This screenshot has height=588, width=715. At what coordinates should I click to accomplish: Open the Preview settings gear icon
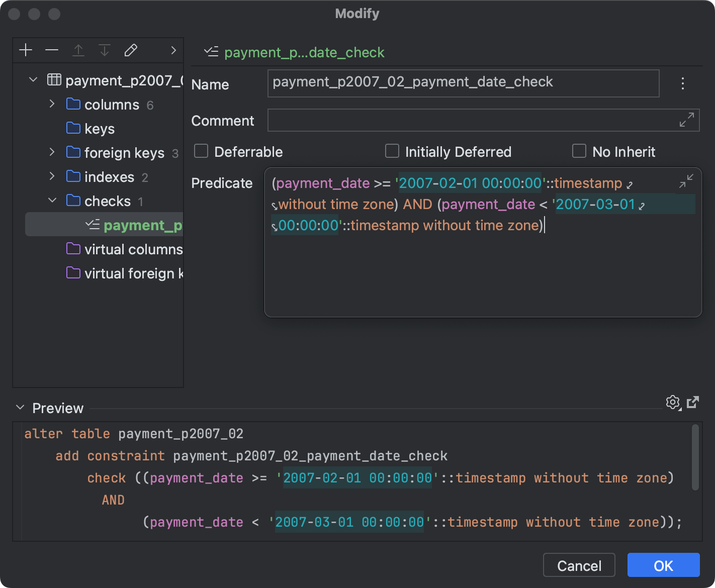[673, 402]
